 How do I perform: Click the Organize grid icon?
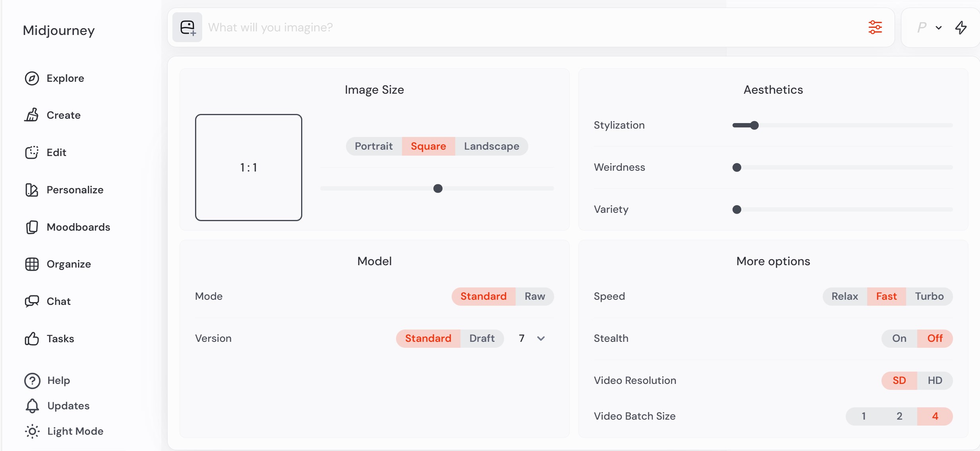32,264
